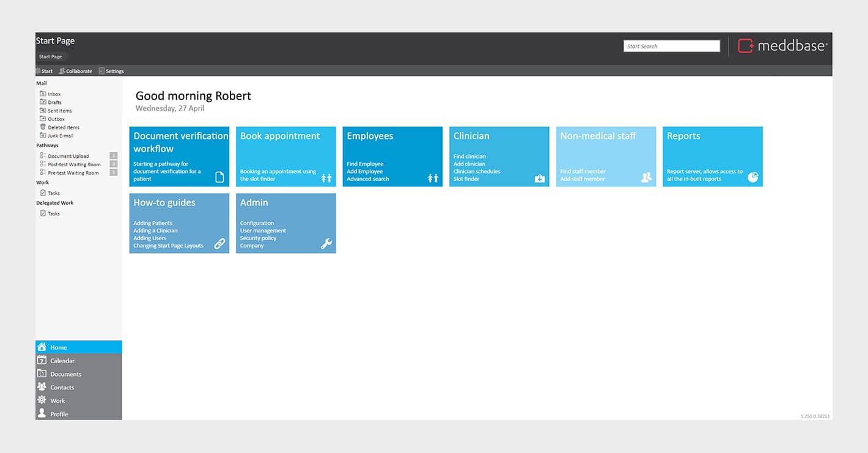Viewport: 868px width, 453px height.
Task: Click the Home house icon in sidebar
Action: (x=42, y=347)
